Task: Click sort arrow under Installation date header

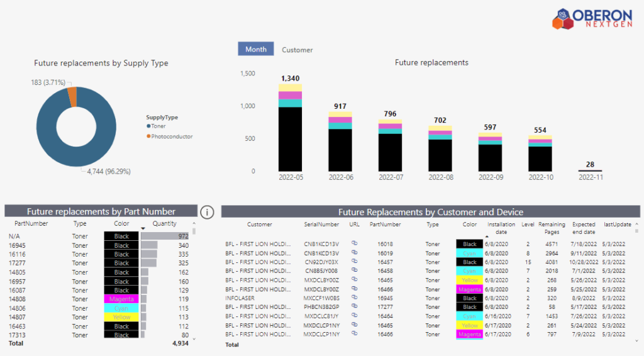Action: click(x=487, y=236)
